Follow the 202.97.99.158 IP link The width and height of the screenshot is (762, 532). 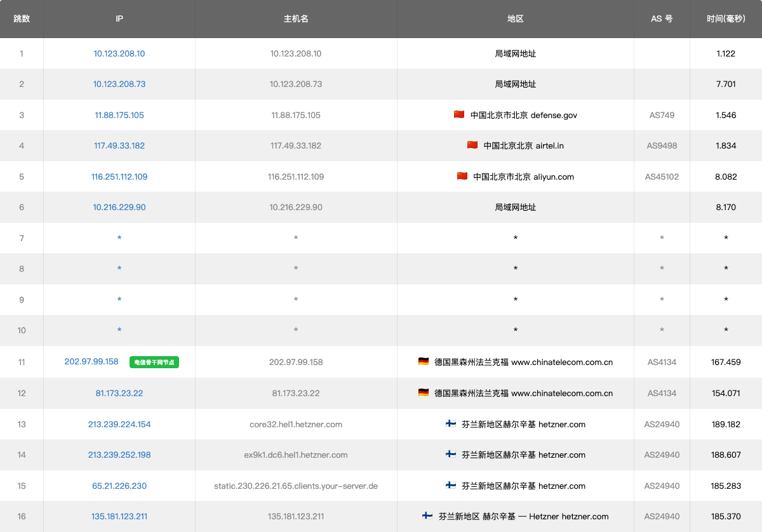pos(91,362)
